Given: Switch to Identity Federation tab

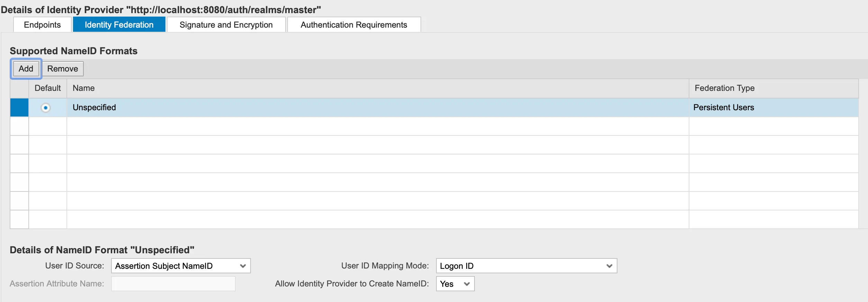Looking at the screenshot, I should point(119,25).
